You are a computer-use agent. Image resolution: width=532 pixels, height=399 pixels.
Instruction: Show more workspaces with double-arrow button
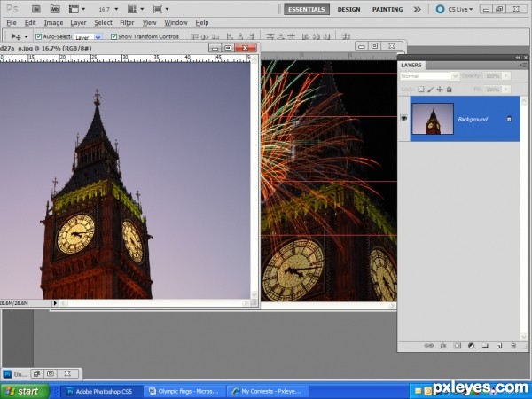417,10
